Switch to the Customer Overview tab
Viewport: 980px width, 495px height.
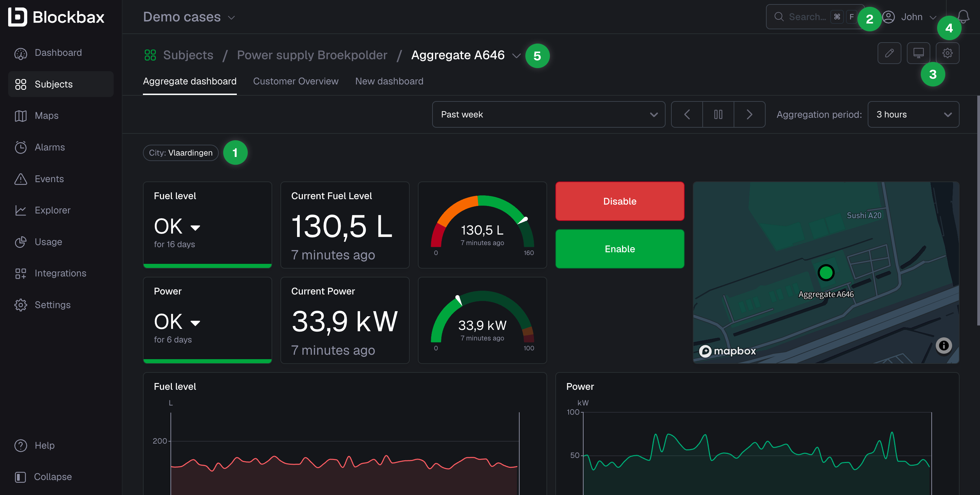pyautogui.click(x=296, y=81)
